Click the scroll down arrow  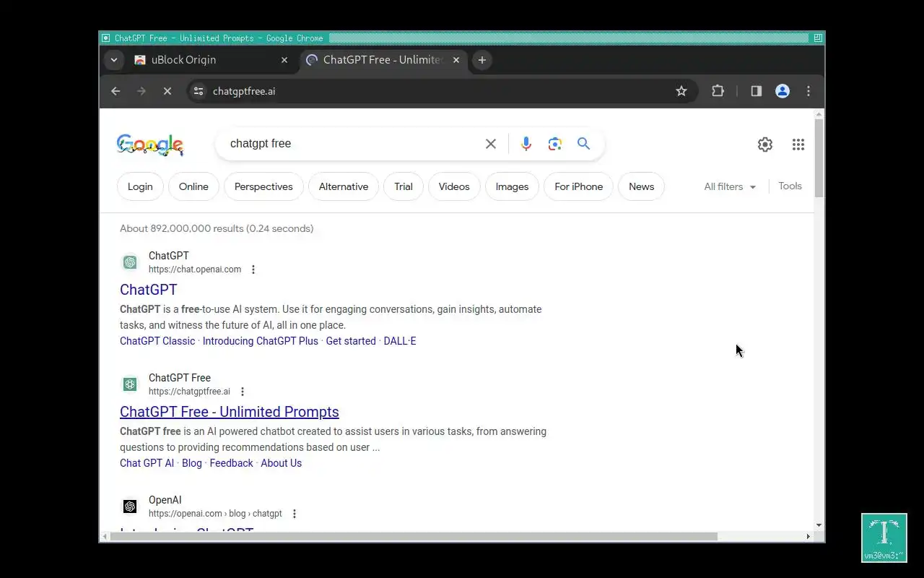[819, 525]
